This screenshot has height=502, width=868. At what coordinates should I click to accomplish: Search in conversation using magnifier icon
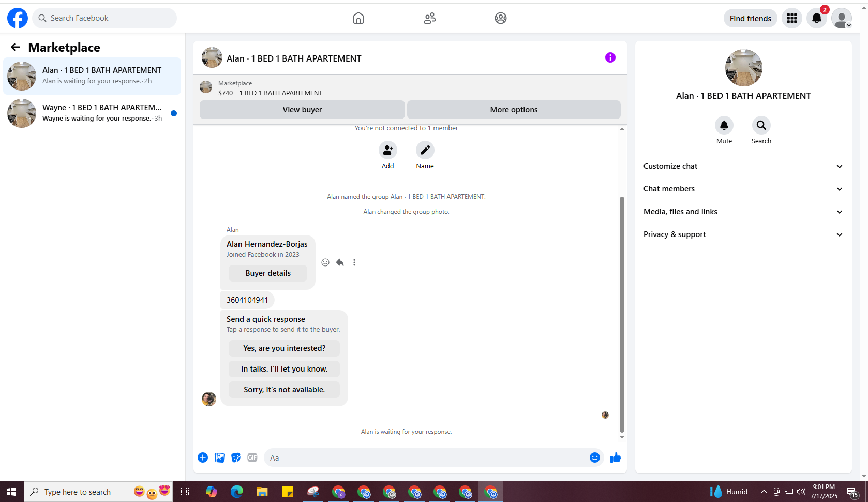tap(761, 125)
